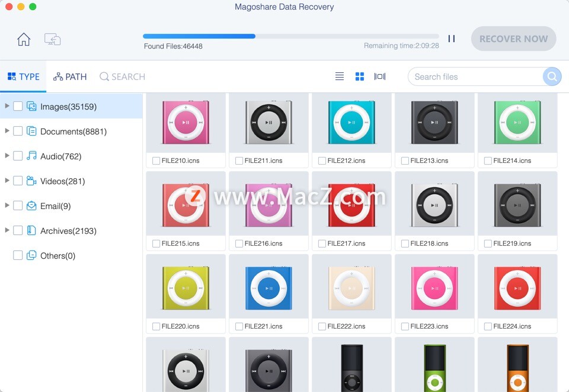Screen dimensions: 569x392
Task: Click the Documents category icon
Action: click(x=31, y=131)
